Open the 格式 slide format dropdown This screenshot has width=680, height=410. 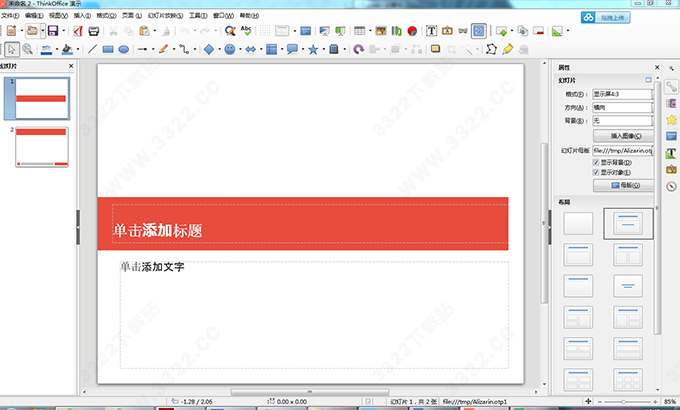[623, 94]
